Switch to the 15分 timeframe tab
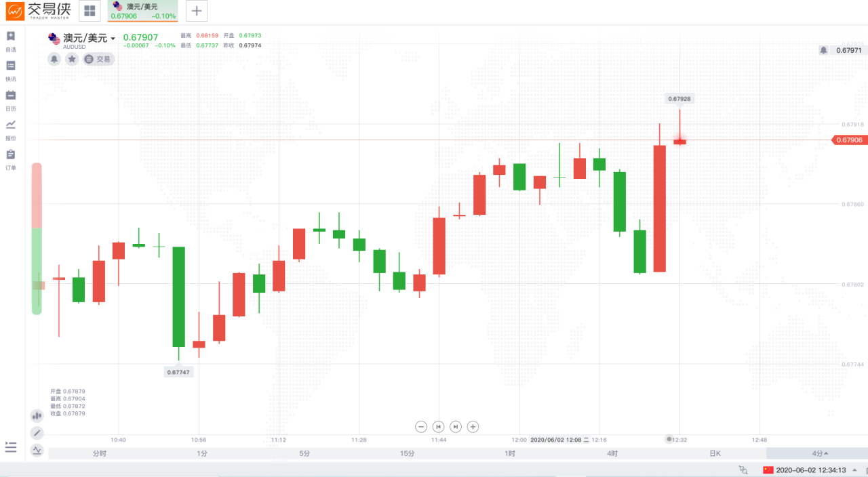The width and height of the screenshot is (868, 477). (408, 453)
